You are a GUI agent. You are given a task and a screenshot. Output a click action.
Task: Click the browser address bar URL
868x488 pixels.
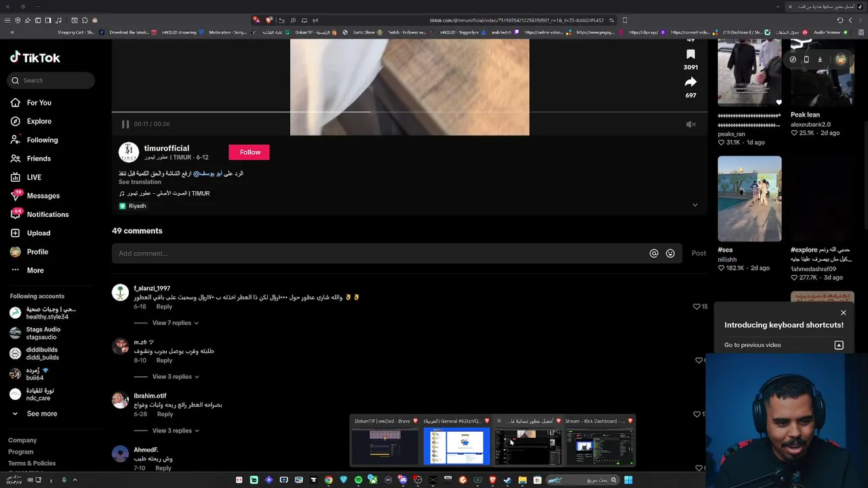[516, 20]
